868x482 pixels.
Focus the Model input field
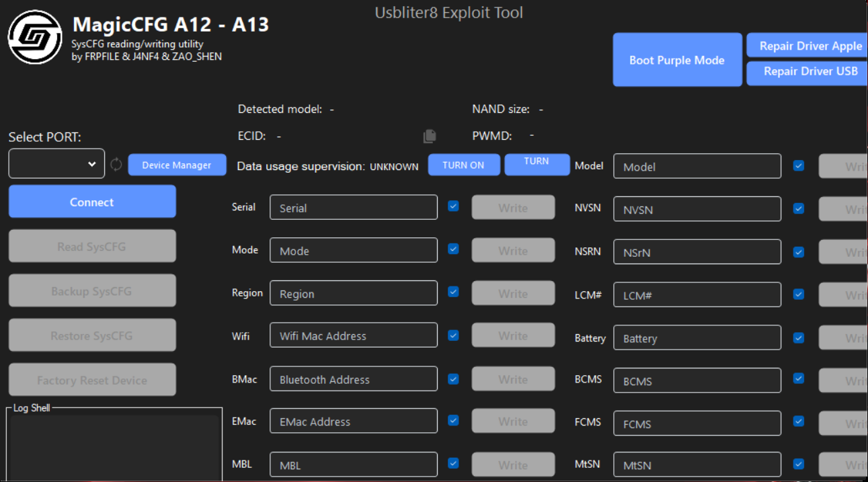point(697,166)
